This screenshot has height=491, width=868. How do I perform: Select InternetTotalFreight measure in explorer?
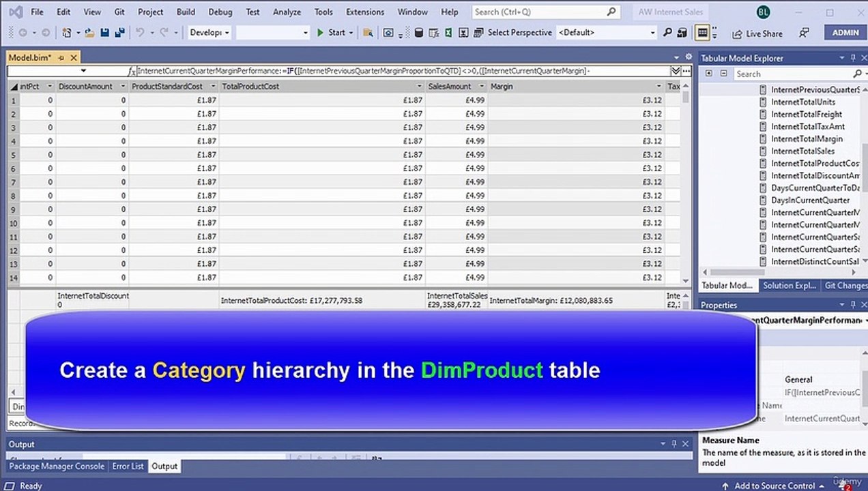[807, 115]
